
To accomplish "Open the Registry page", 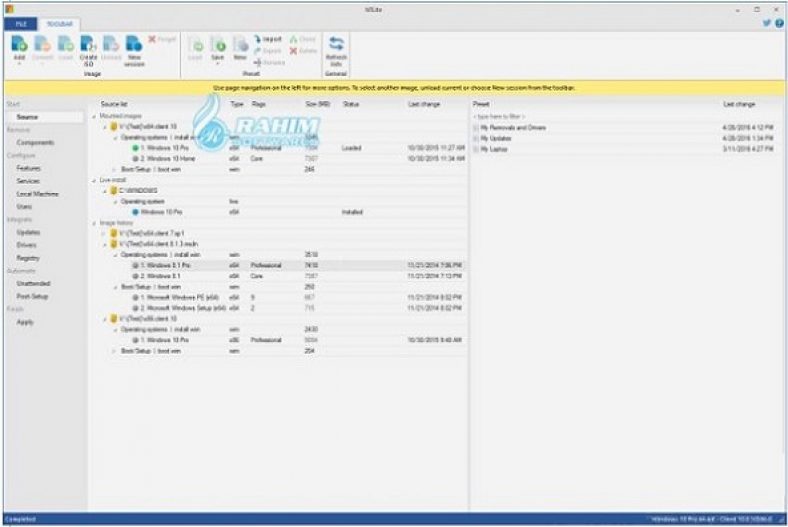I will tap(28, 258).
